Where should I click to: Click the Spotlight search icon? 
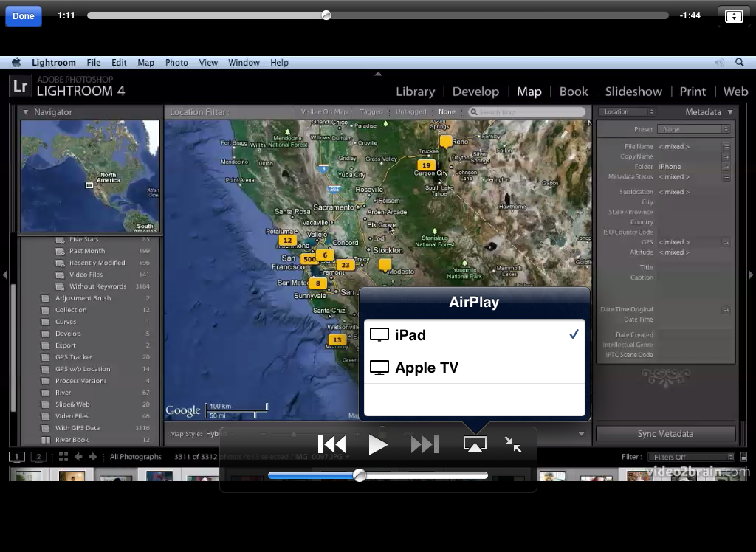pyautogui.click(x=739, y=62)
